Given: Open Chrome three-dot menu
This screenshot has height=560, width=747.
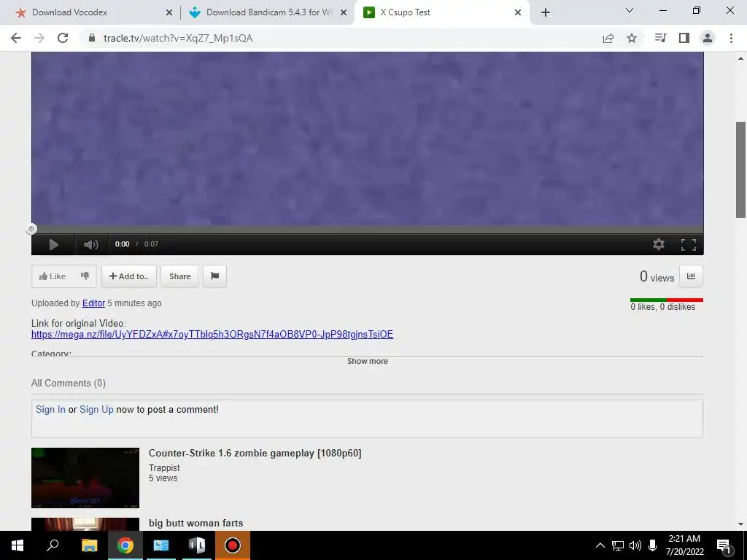Looking at the screenshot, I should [x=731, y=38].
